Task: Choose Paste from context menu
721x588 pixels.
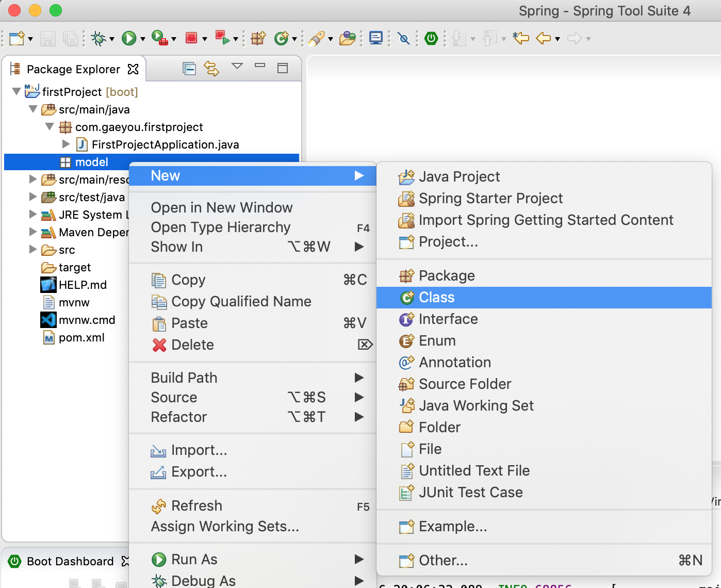Action: [253, 323]
